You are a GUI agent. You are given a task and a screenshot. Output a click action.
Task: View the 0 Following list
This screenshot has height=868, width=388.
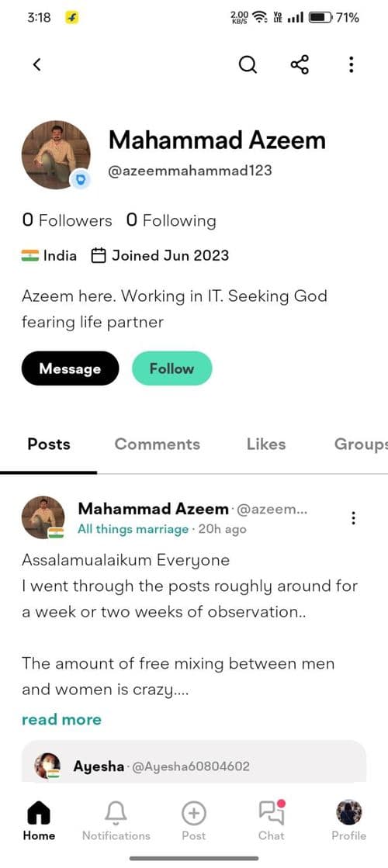click(x=171, y=220)
